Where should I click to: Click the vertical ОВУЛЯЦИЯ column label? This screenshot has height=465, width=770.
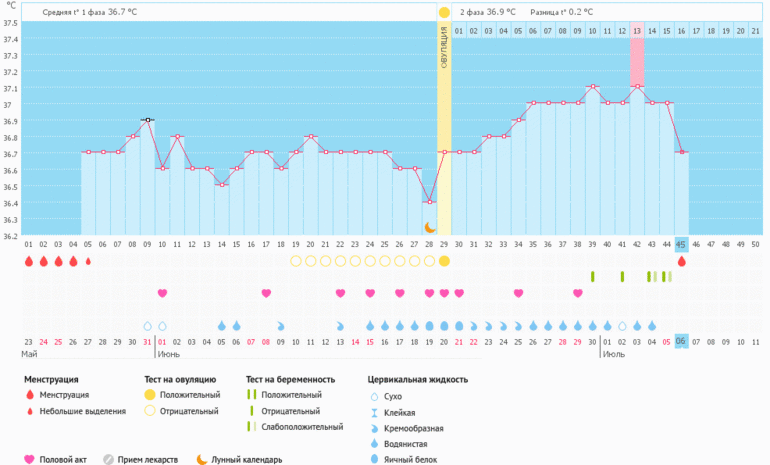[x=444, y=50]
